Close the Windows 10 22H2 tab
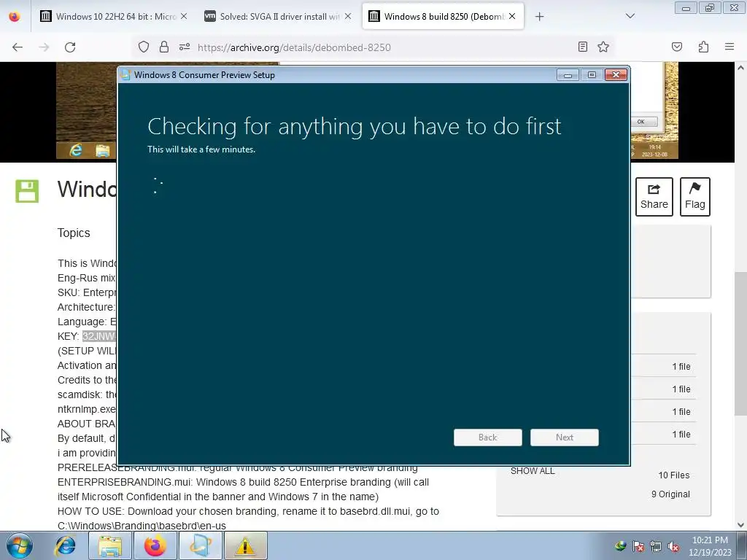This screenshot has width=747, height=560. click(x=184, y=16)
